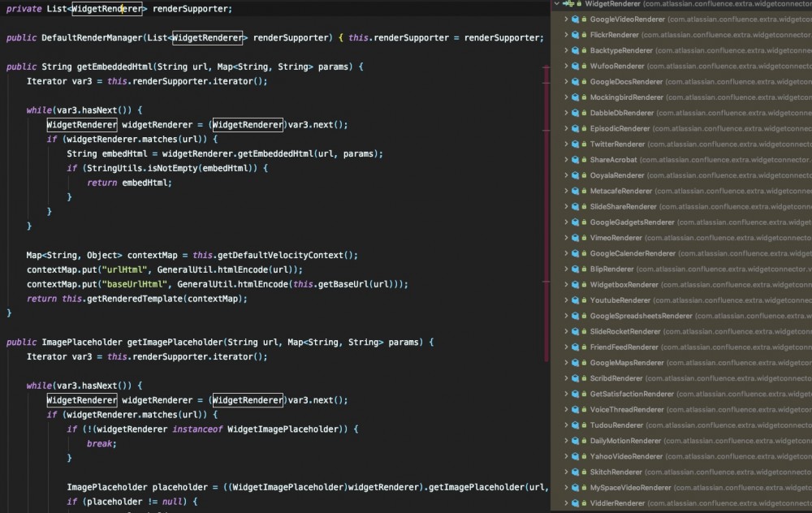Click the class icon beside YoutubeRenderer

pos(574,300)
